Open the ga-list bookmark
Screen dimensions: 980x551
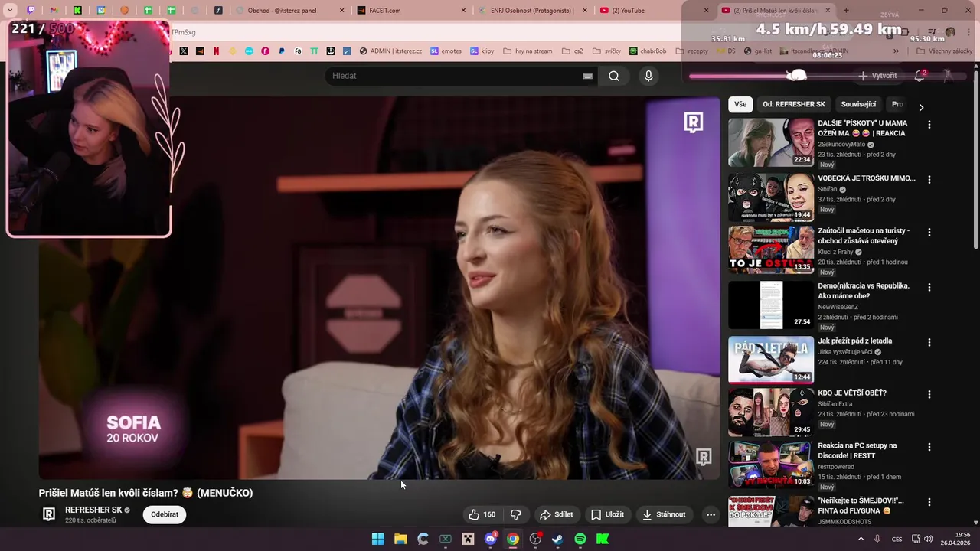[x=756, y=51]
